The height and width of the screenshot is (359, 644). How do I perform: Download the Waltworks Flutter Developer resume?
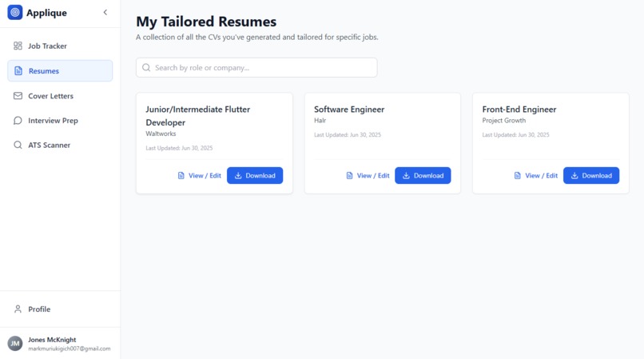click(x=255, y=176)
